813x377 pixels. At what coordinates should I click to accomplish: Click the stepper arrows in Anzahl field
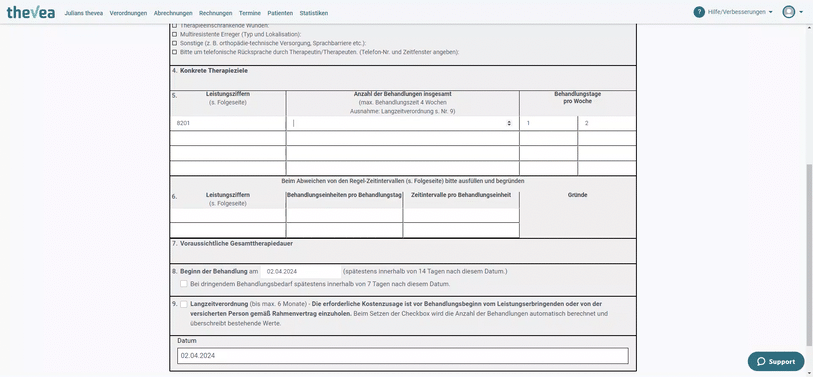509,123
